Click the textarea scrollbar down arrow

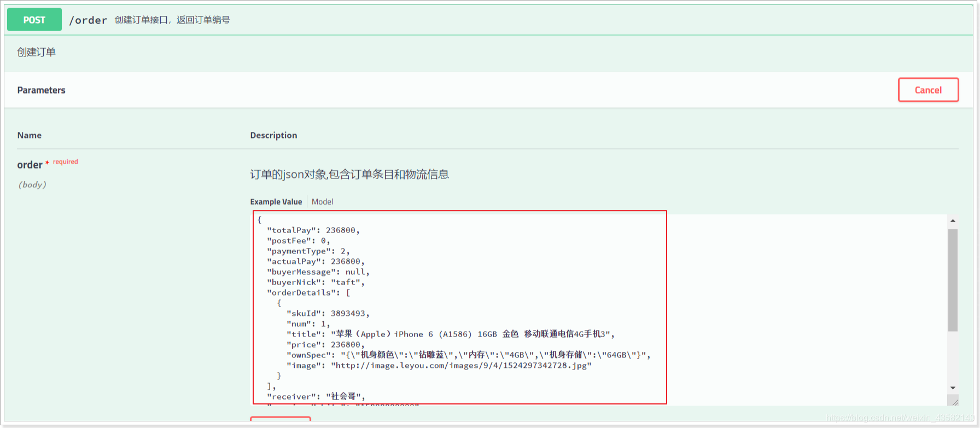click(x=953, y=388)
